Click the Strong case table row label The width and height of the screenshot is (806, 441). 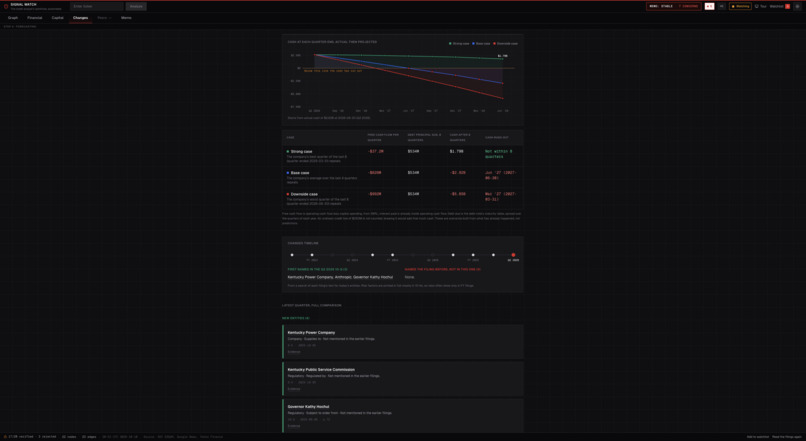[x=300, y=152]
